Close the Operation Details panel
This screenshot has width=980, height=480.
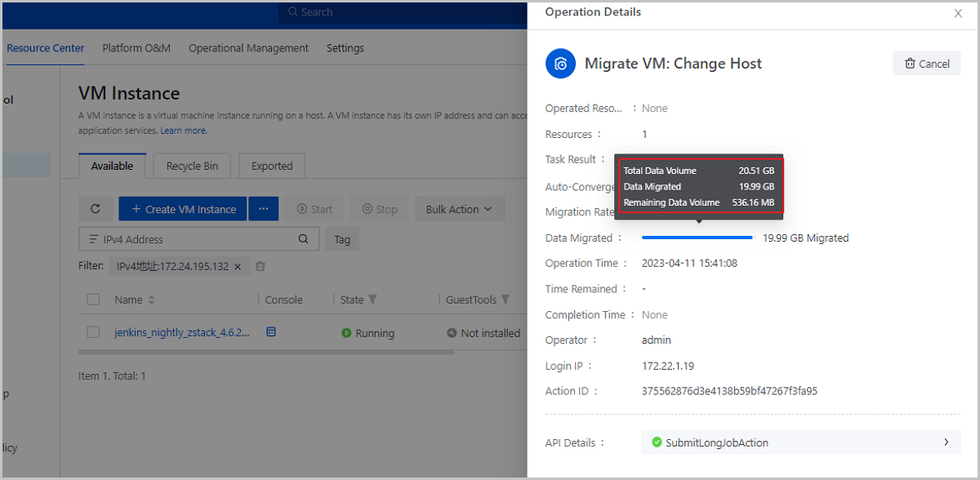click(x=958, y=13)
